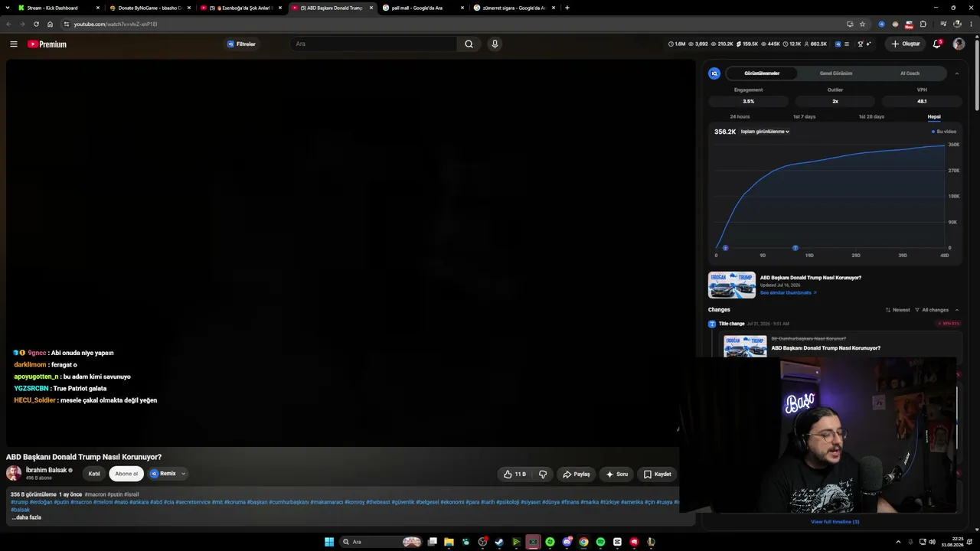Viewport: 980px width, 551px height.
Task: Click the chart marker at day 19
Action: [x=795, y=248]
